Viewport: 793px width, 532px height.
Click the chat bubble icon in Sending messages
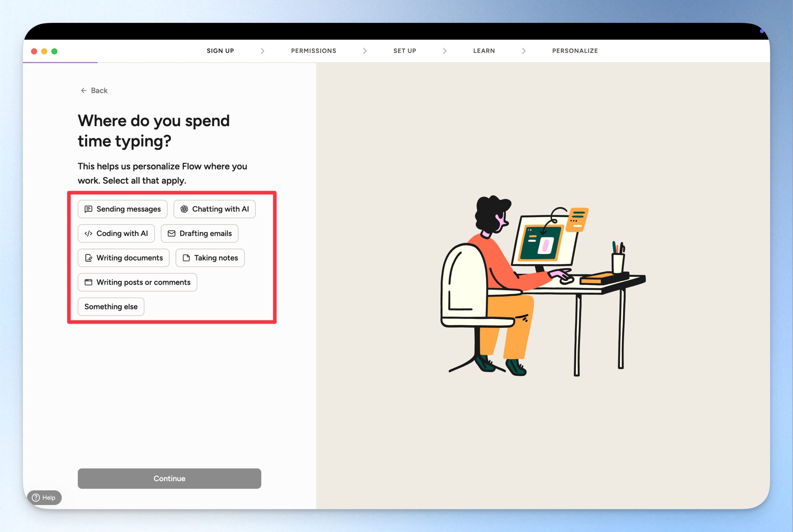click(88, 209)
